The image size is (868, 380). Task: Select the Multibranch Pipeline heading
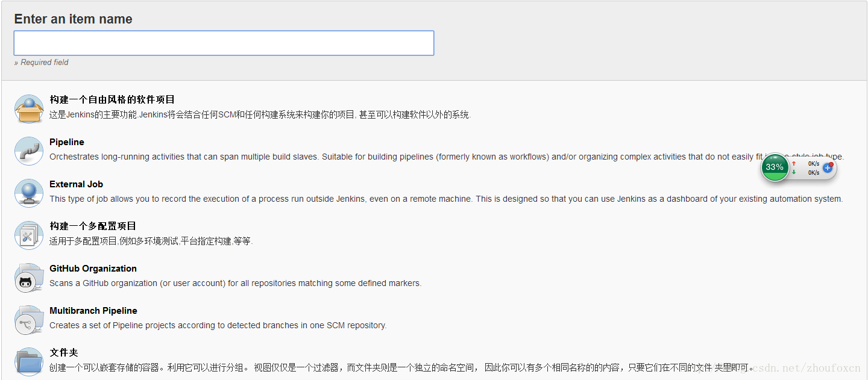(x=93, y=311)
